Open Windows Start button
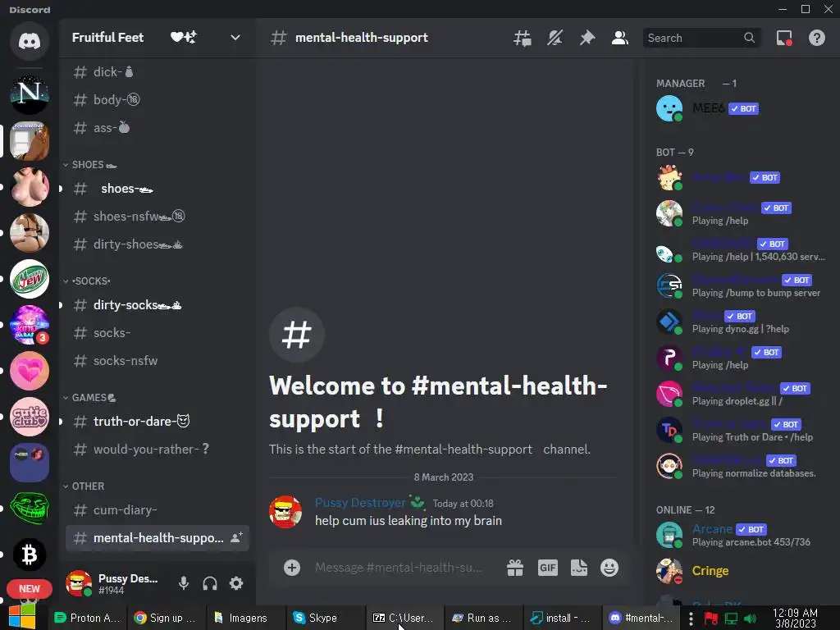The height and width of the screenshot is (630, 840). [x=21, y=617]
